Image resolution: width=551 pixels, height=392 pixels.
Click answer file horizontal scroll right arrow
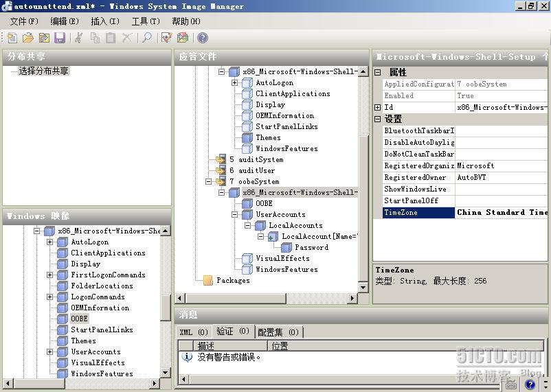352,298
